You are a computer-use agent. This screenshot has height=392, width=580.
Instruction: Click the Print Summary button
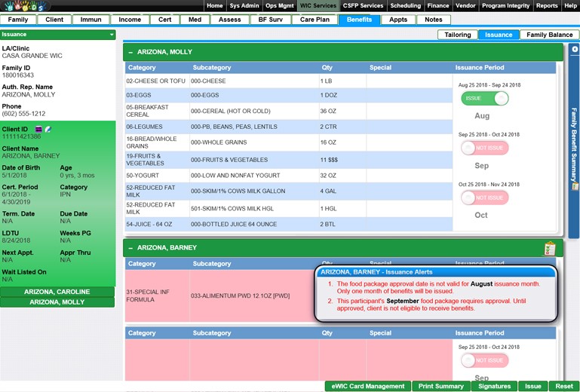[x=441, y=386]
